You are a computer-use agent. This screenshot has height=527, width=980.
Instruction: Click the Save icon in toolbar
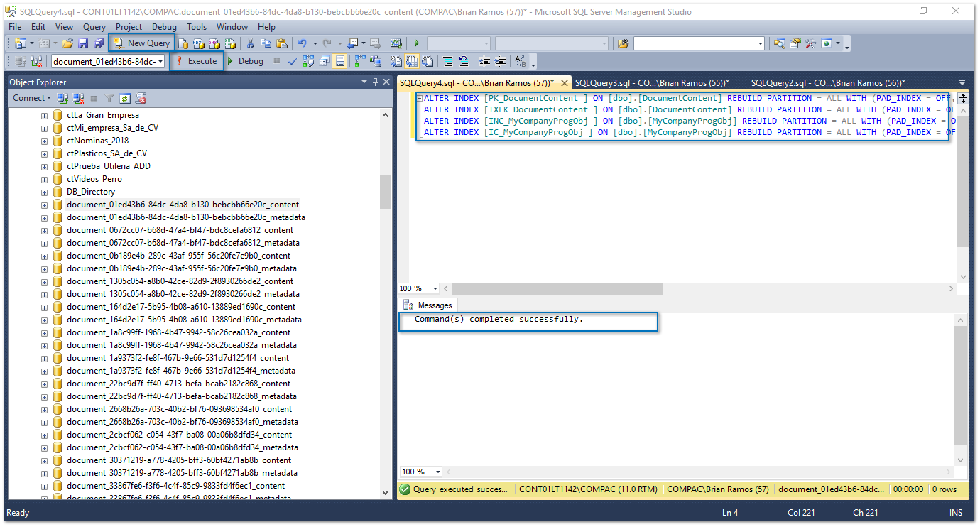tap(84, 44)
